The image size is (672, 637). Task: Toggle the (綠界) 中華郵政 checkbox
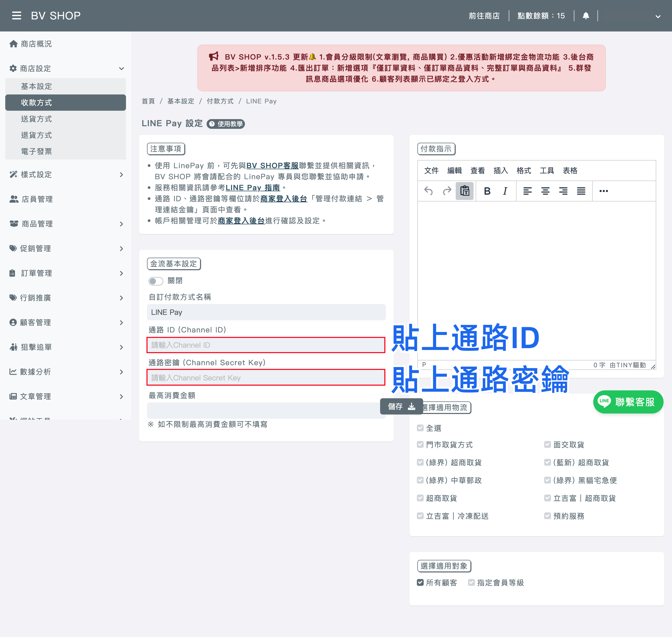click(420, 480)
